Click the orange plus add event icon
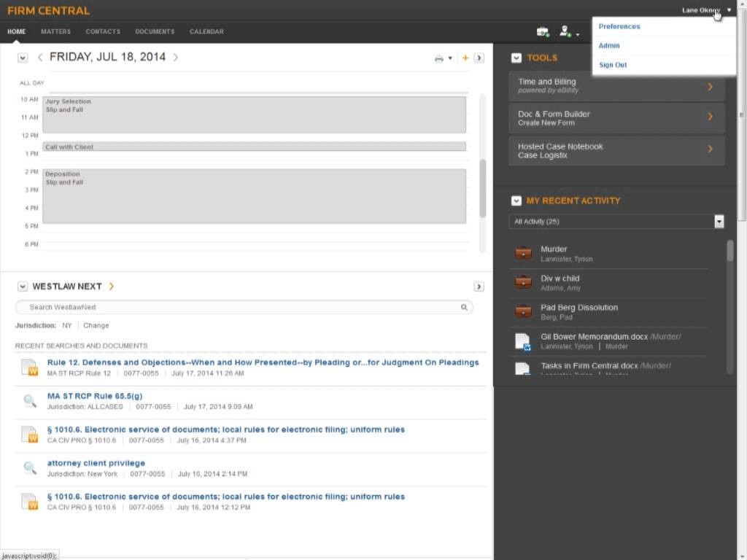This screenshot has height=560, width=747. pos(465,58)
